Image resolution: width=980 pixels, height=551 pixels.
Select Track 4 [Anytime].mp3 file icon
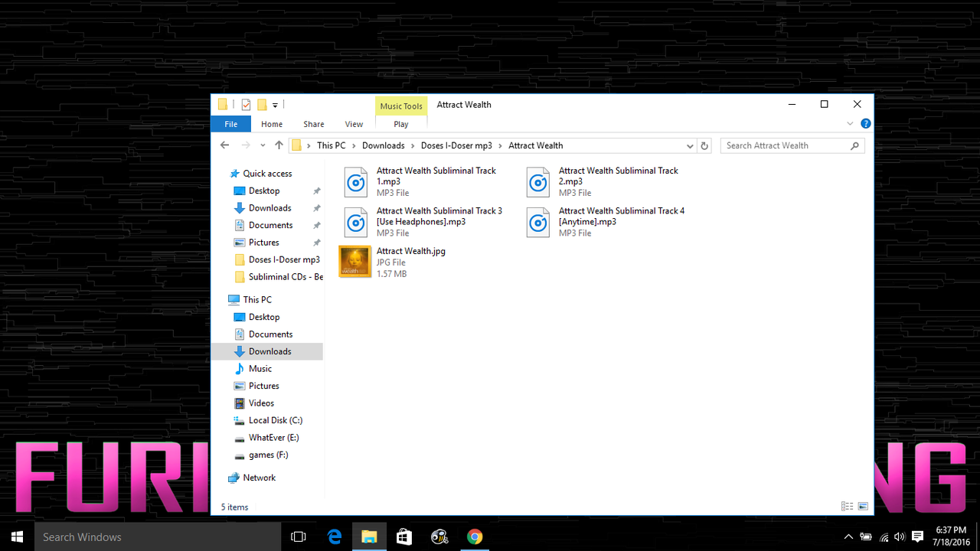point(538,222)
